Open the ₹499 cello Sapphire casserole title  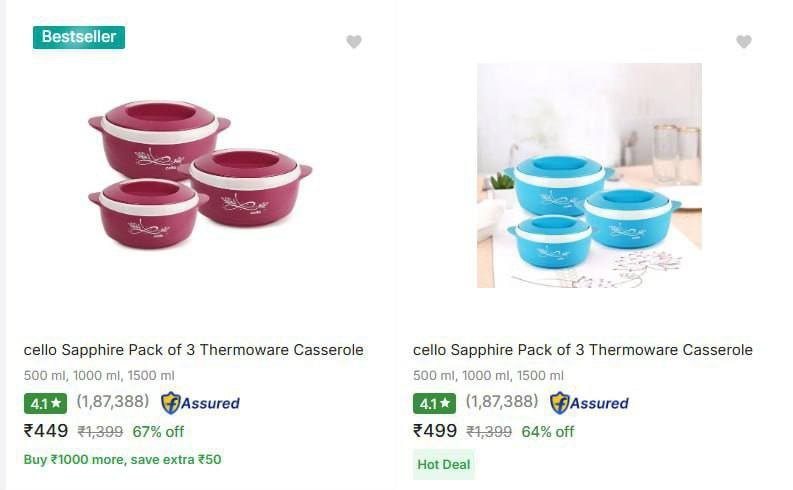tap(583, 350)
